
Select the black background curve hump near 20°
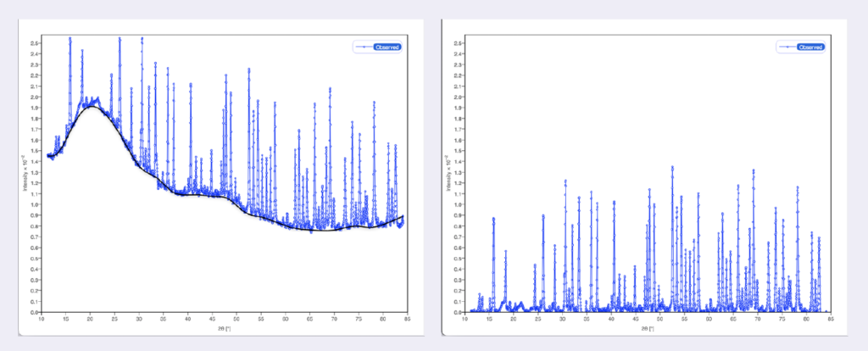click(x=90, y=108)
